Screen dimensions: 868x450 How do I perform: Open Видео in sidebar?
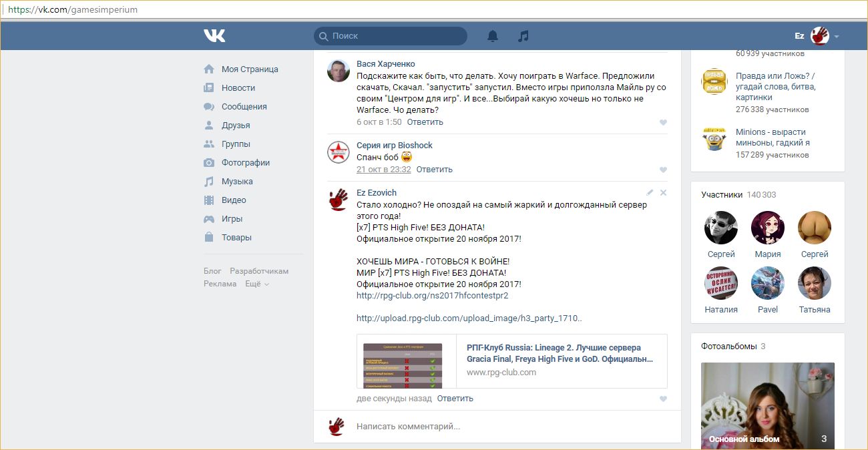click(x=234, y=200)
